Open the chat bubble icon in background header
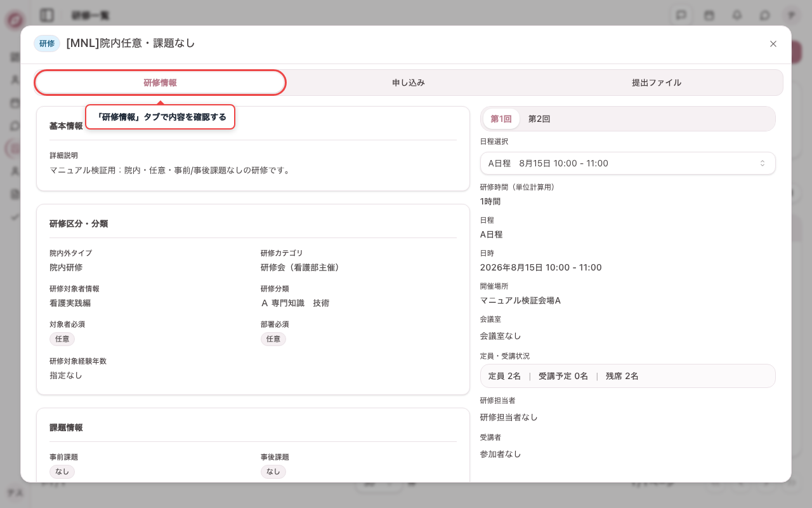The height and width of the screenshot is (508, 812). tap(765, 15)
